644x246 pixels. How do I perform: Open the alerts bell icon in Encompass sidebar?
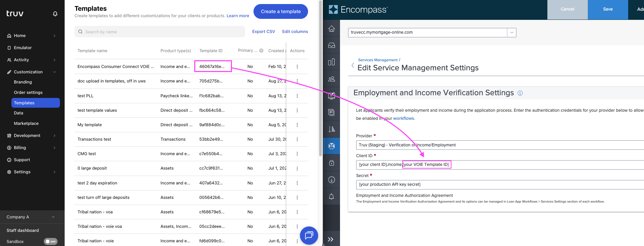tap(332, 197)
